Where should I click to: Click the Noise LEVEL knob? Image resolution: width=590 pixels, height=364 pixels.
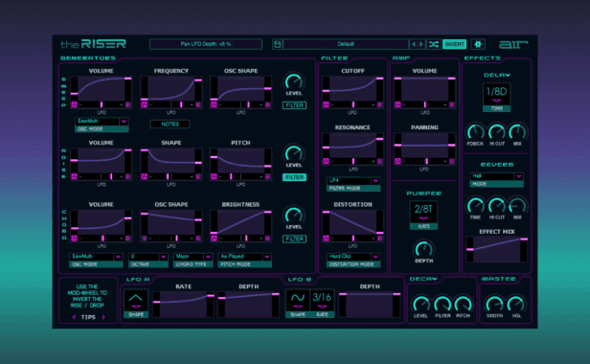[x=294, y=153]
